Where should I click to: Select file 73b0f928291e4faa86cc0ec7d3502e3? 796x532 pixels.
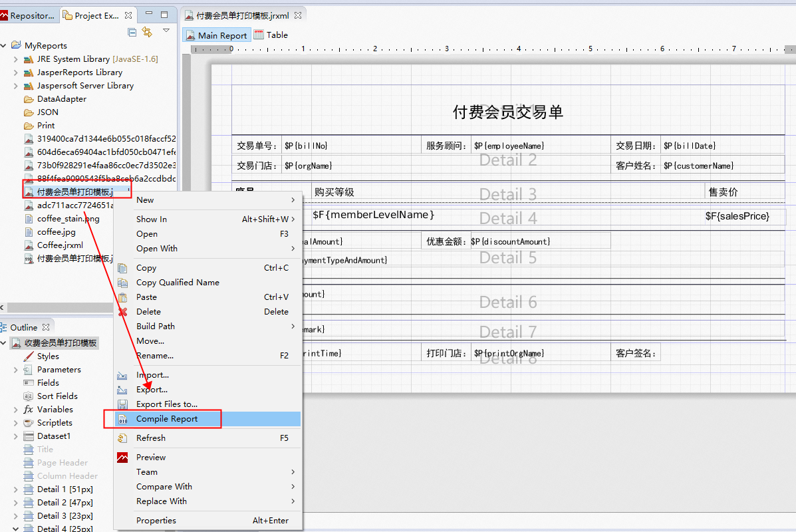100,165
